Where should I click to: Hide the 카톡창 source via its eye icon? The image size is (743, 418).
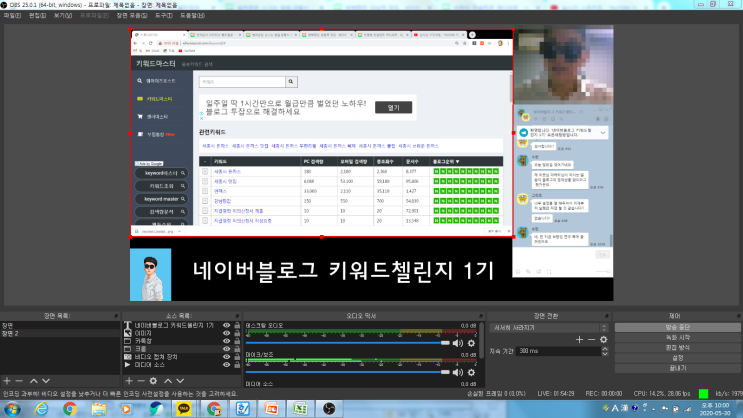pos(227,341)
